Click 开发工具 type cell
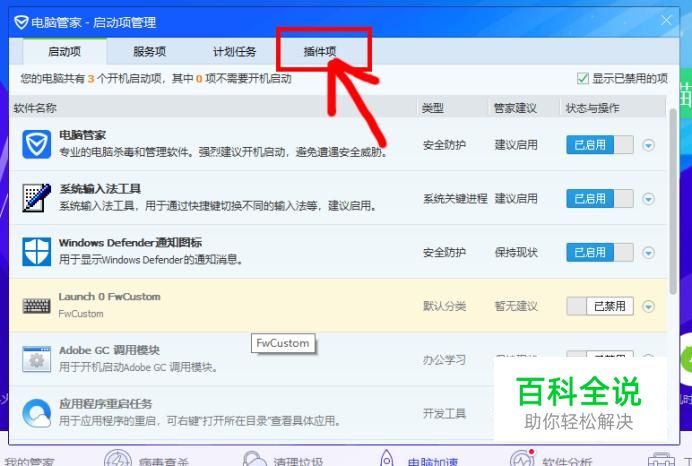Image resolution: width=692 pixels, height=466 pixels. 444,414
